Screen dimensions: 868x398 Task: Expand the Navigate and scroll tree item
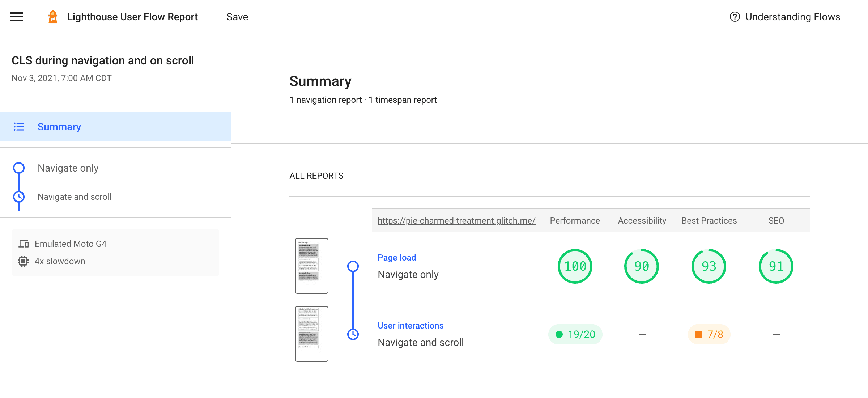75,196
